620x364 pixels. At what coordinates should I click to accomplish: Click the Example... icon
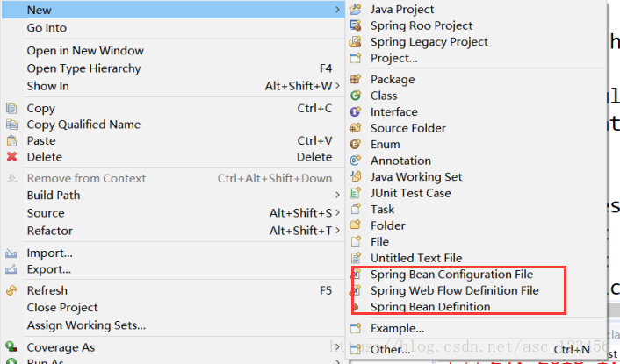pos(356,328)
